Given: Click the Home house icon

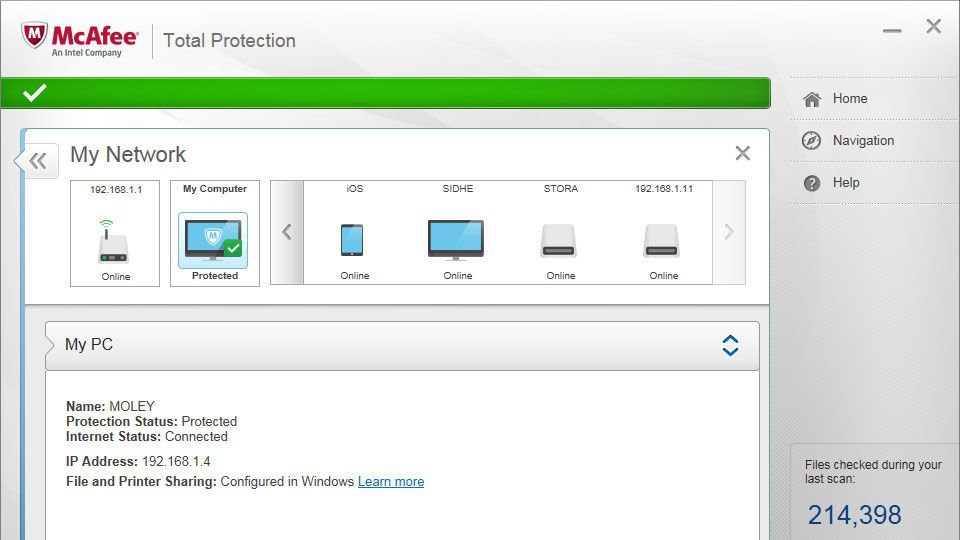Looking at the screenshot, I should 812,99.
